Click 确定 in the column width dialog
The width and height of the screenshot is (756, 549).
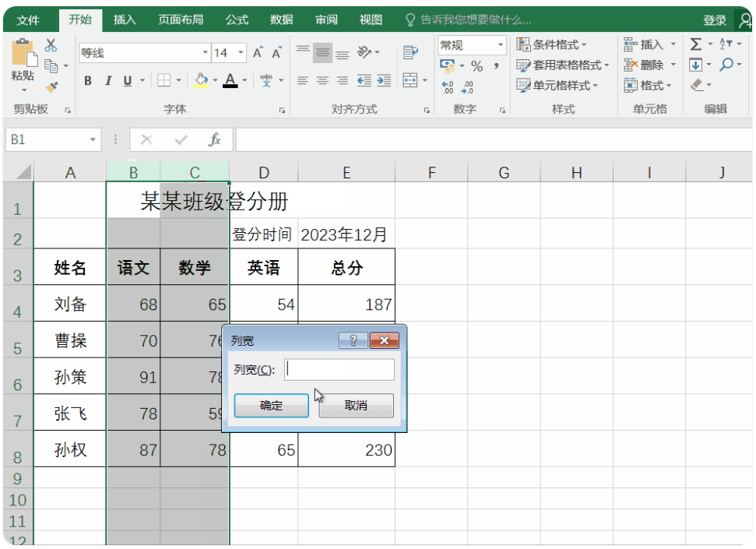(271, 406)
